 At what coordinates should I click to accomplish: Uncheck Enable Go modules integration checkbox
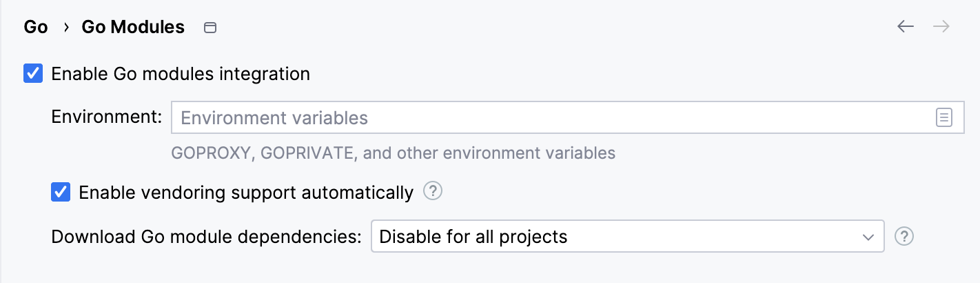(x=33, y=73)
